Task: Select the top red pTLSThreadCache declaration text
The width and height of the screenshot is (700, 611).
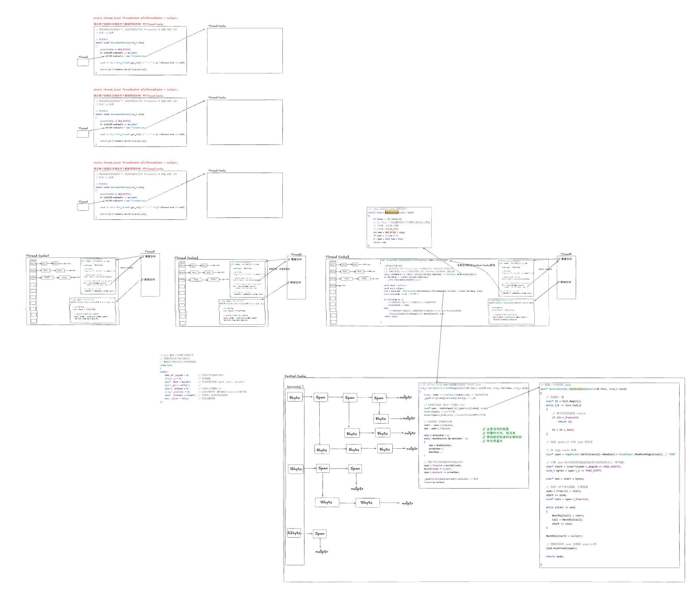Action: click(136, 18)
